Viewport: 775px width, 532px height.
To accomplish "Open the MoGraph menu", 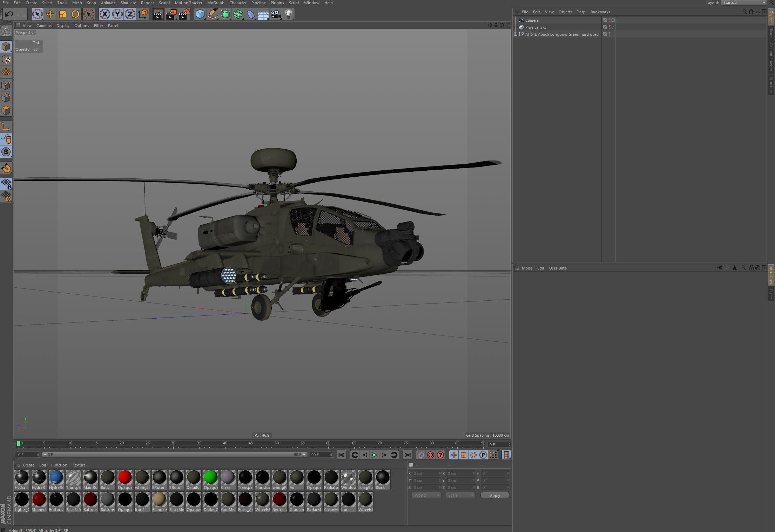I will [x=215, y=3].
